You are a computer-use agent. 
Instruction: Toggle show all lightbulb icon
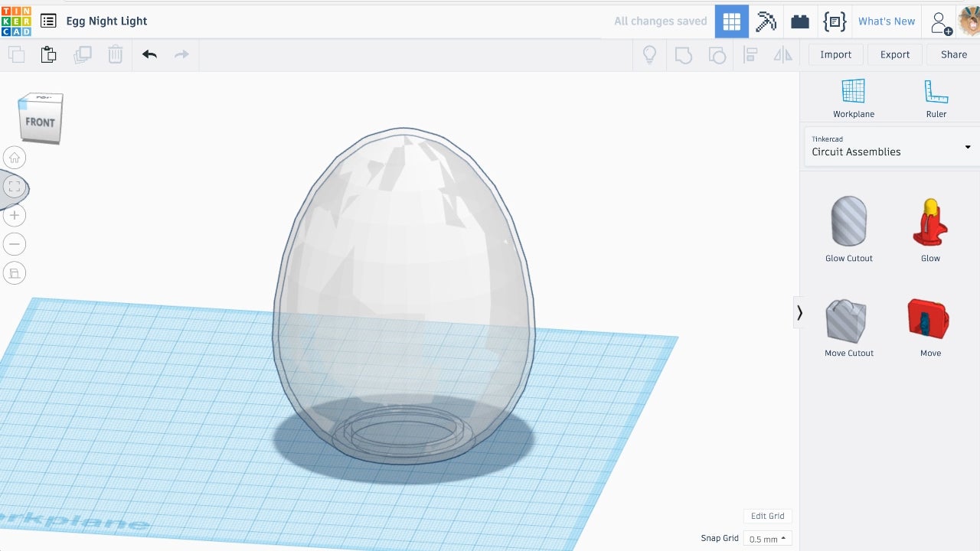click(x=649, y=54)
